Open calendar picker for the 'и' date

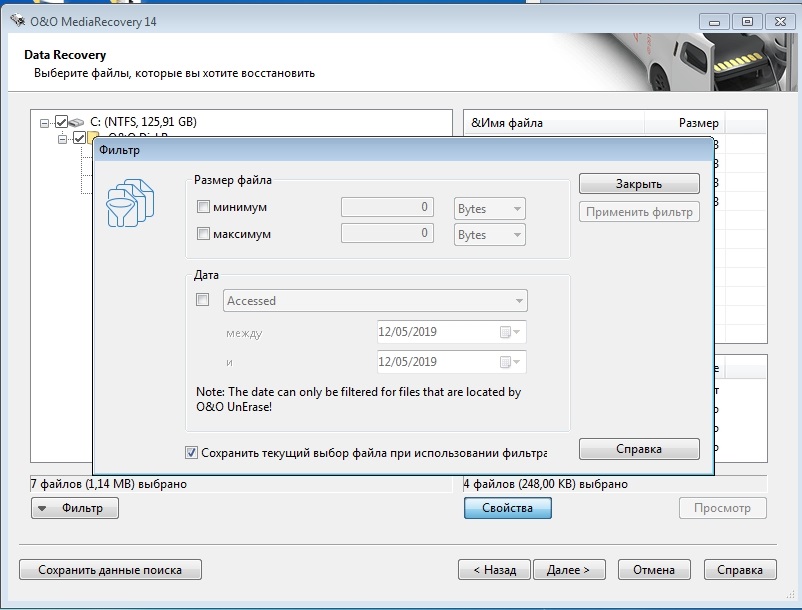510,362
